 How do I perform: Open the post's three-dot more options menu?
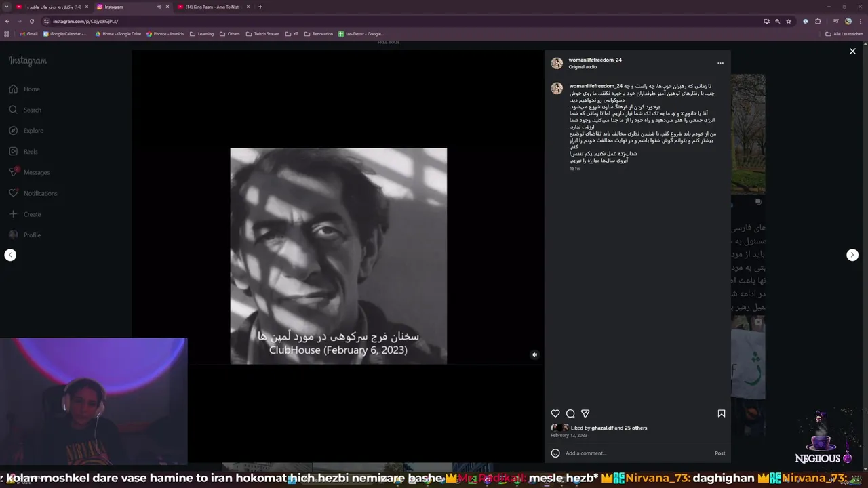720,63
